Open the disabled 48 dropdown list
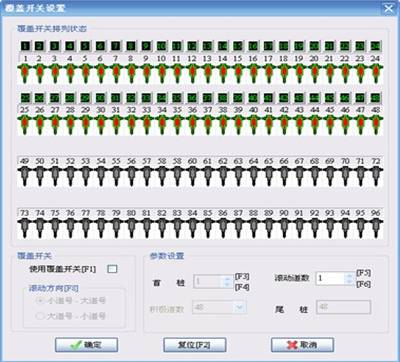Viewport: 400px width, 362px height. tap(239, 308)
